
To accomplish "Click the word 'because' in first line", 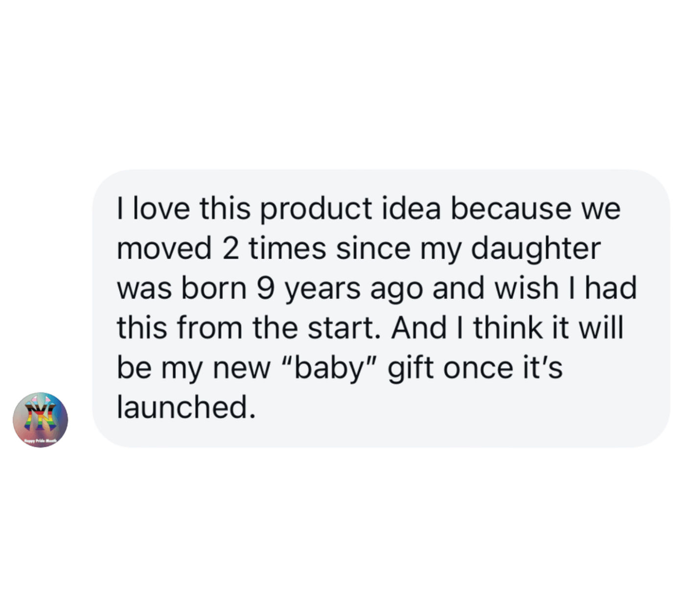I will [x=511, y=208].
